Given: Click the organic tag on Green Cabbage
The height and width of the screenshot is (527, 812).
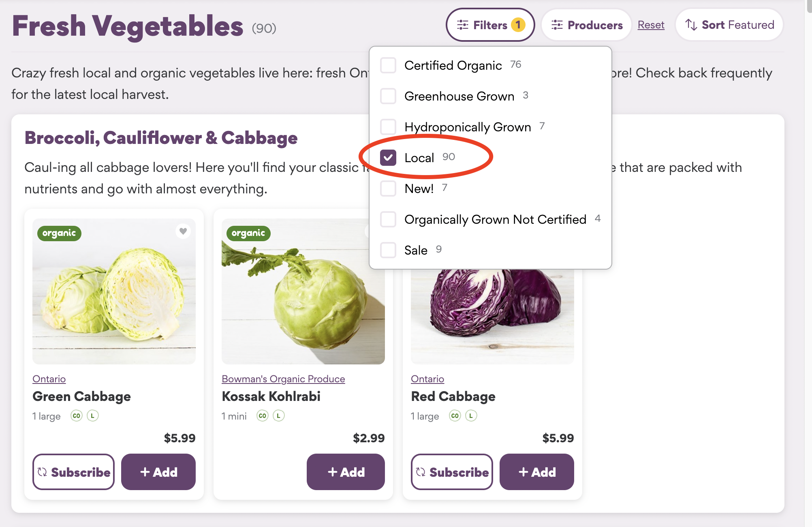Looking at the screenshot, I should (59, 233).
